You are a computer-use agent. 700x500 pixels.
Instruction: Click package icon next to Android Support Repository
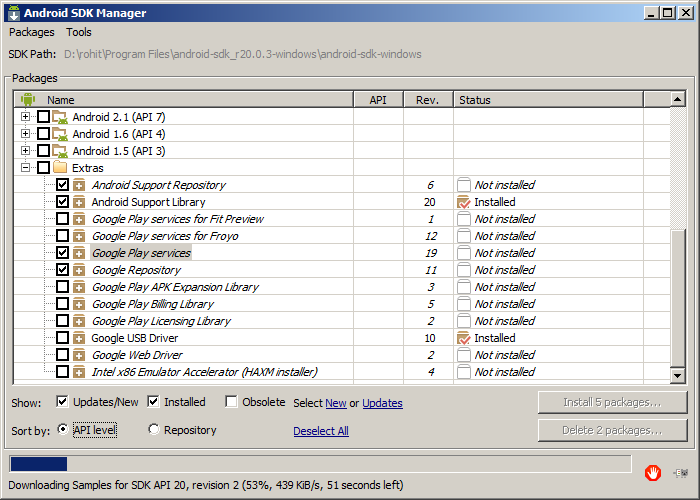(x=79, y=185)
